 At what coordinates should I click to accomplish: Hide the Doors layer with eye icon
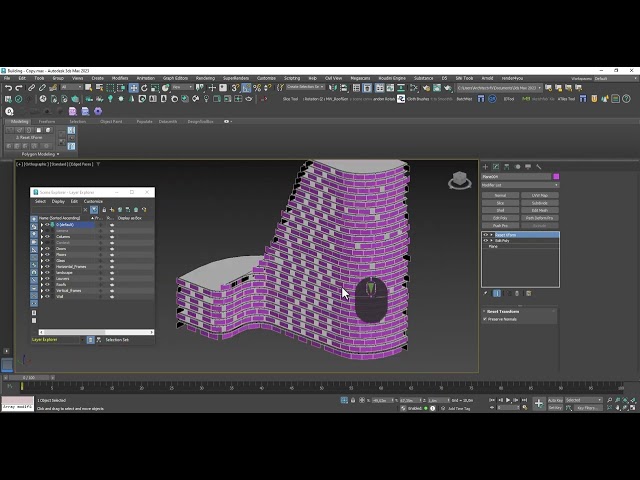coord(47,249)
